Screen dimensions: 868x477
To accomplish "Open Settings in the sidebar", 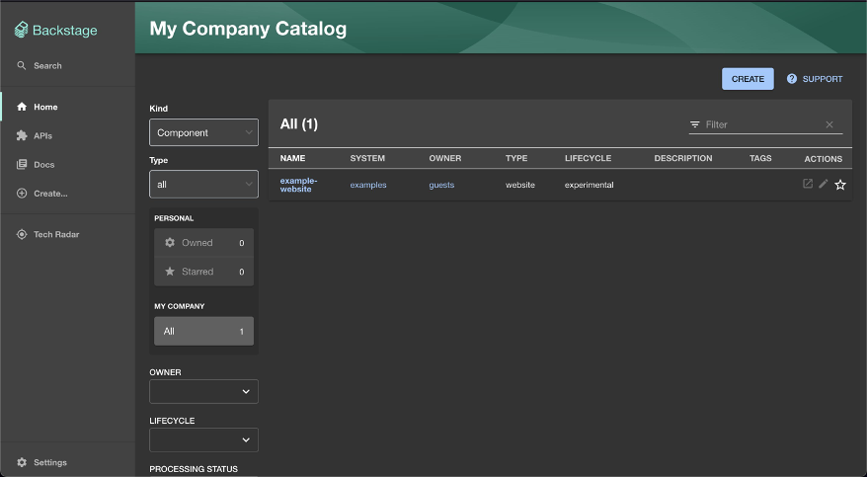I will 49,462.
